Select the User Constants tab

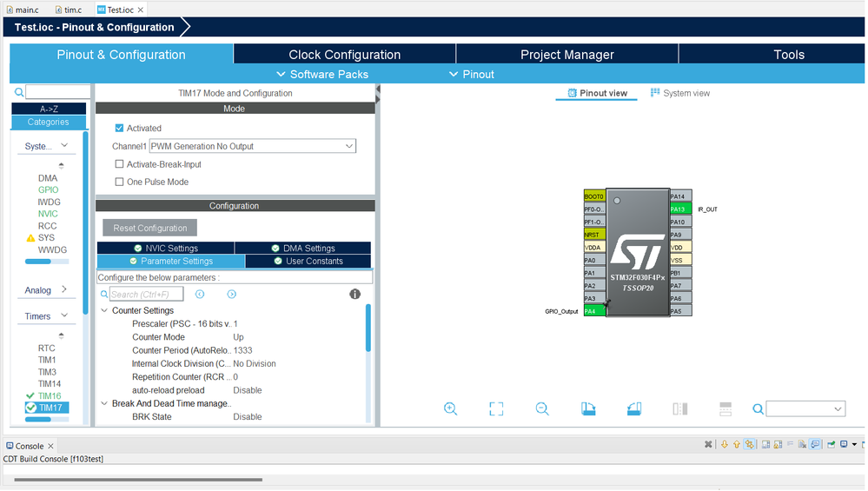pos(308,262)
